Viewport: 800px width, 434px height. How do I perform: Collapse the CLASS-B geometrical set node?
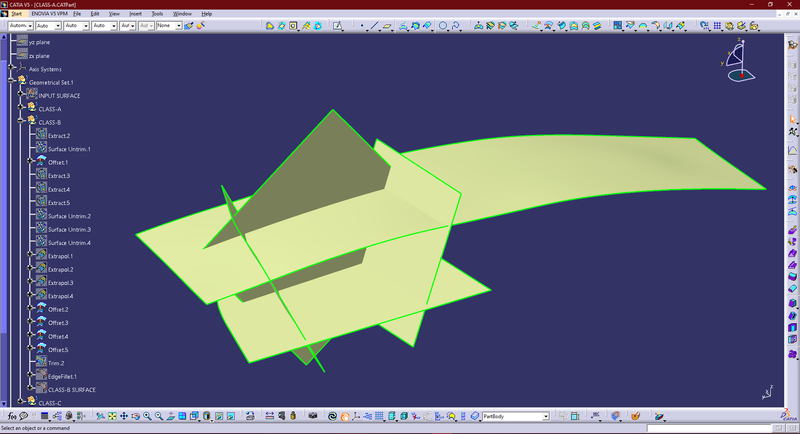(x=21, y=122)
